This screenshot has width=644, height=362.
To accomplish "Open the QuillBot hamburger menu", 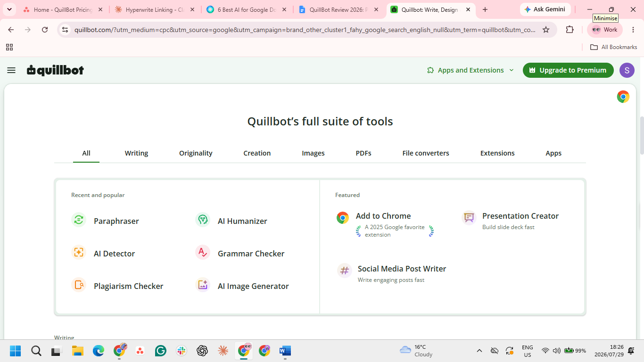I will coord(11,70).
